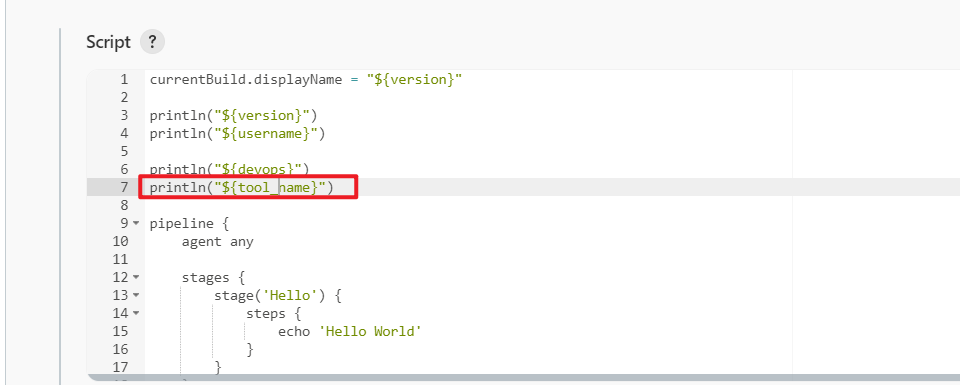Image resolution: width=960 pixels, height=385 pixels.
Task: Click empty line 8 in editor
Action: coord(551,205)
